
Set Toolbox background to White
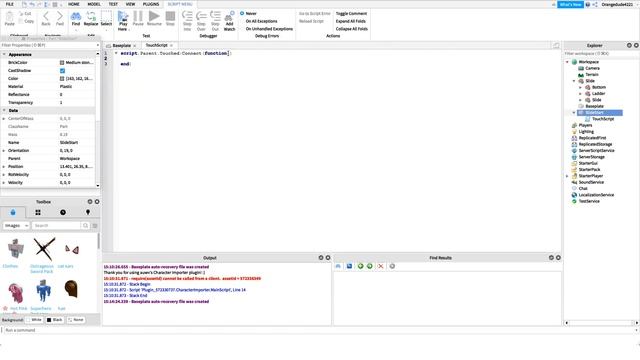pos(34,320)
